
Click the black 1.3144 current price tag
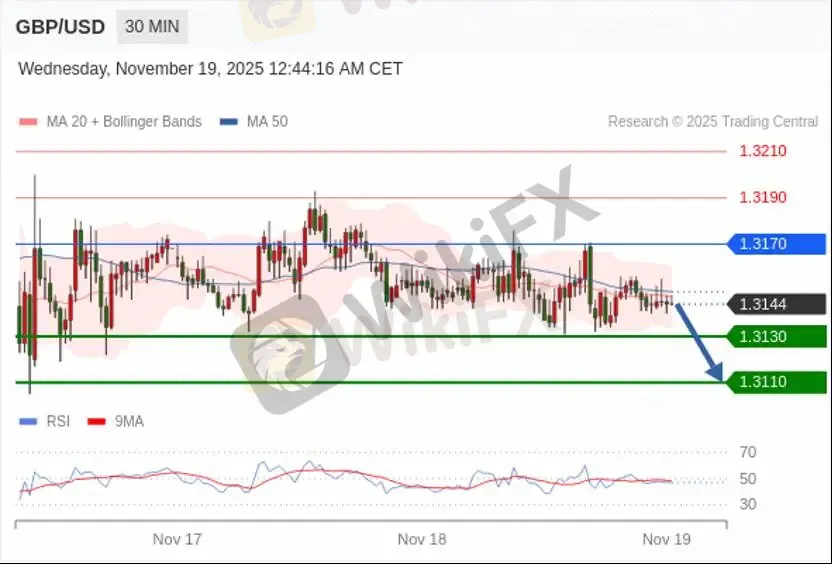(776, 304)
